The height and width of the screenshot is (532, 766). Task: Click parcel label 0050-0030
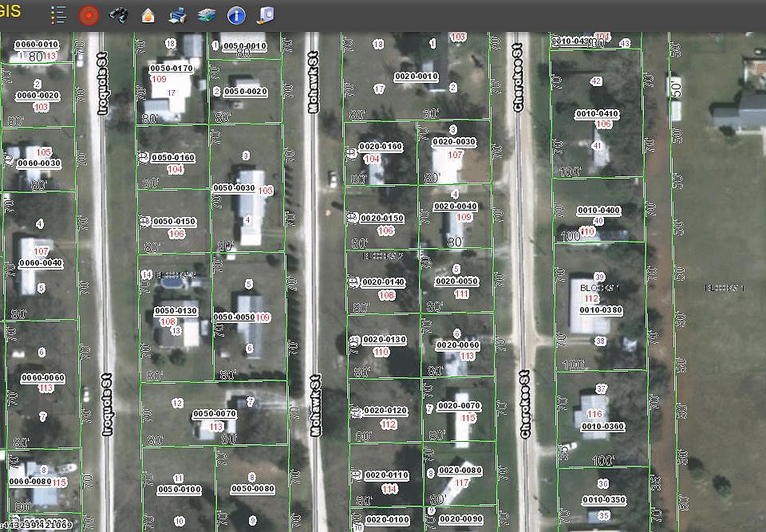(x=234, y=188)
